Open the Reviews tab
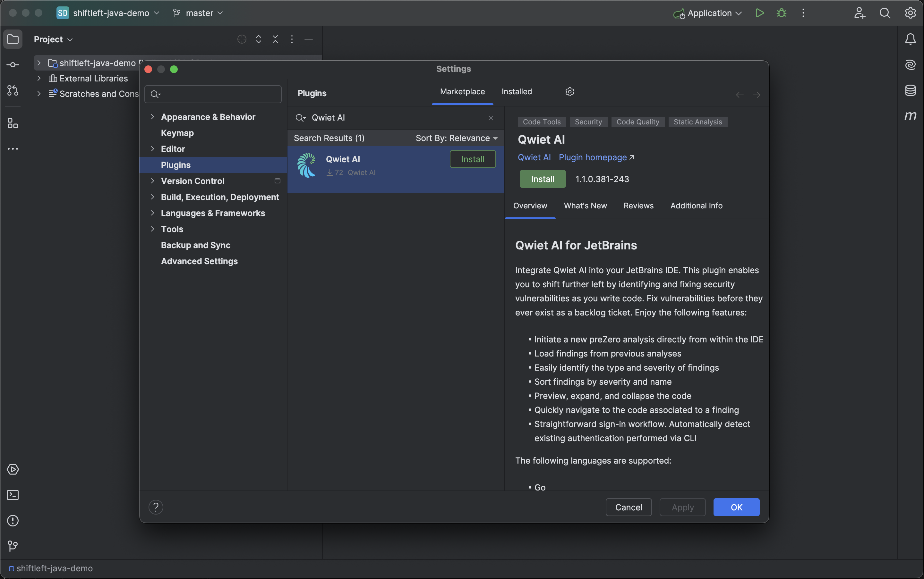The width and height of the screenshot is (924, 579). [638, 206]
